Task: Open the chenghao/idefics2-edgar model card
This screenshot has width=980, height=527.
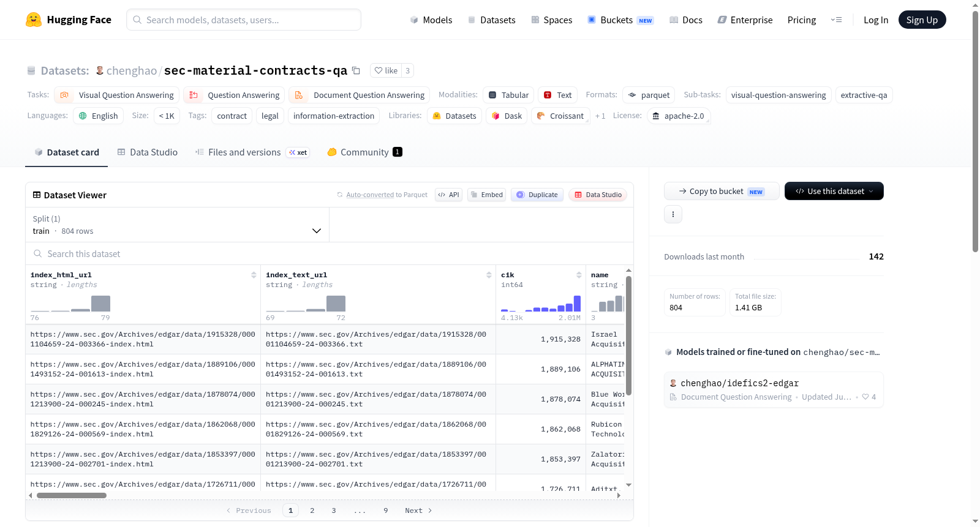Action: 774,389
